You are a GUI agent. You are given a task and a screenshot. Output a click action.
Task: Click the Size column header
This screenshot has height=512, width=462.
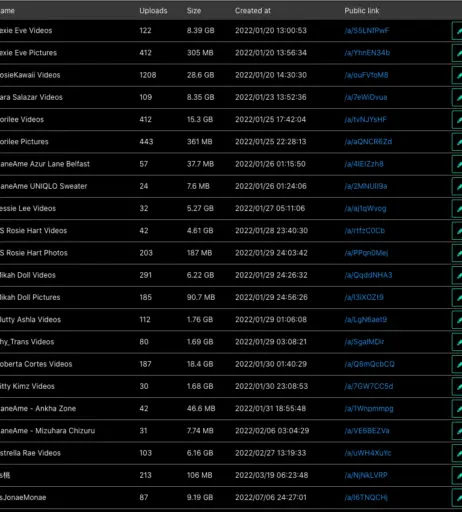(194, 11)
